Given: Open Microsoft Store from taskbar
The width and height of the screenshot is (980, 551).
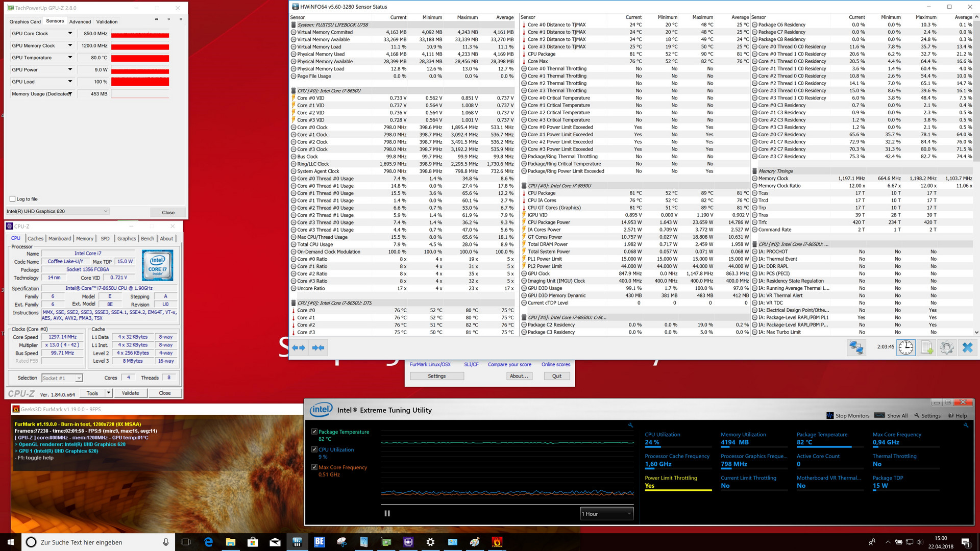Looking at the screenshot, I should pos(253,542).
